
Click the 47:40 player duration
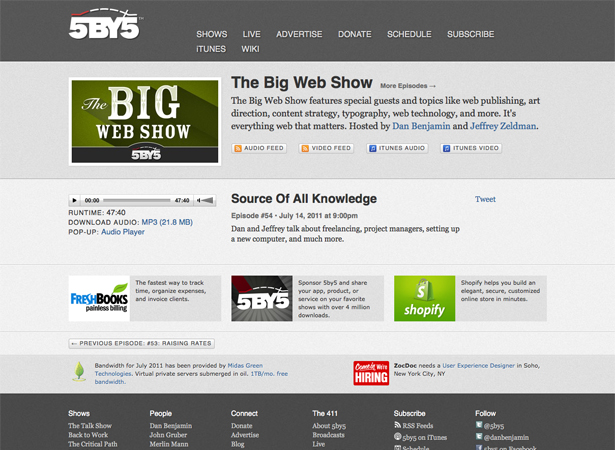(x=182, y=200)
